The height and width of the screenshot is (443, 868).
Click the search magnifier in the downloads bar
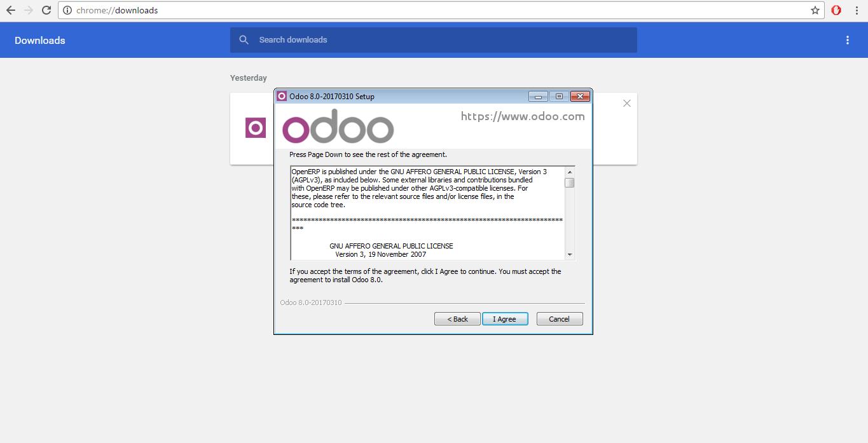pyautogui.click(x=244, y=39)
